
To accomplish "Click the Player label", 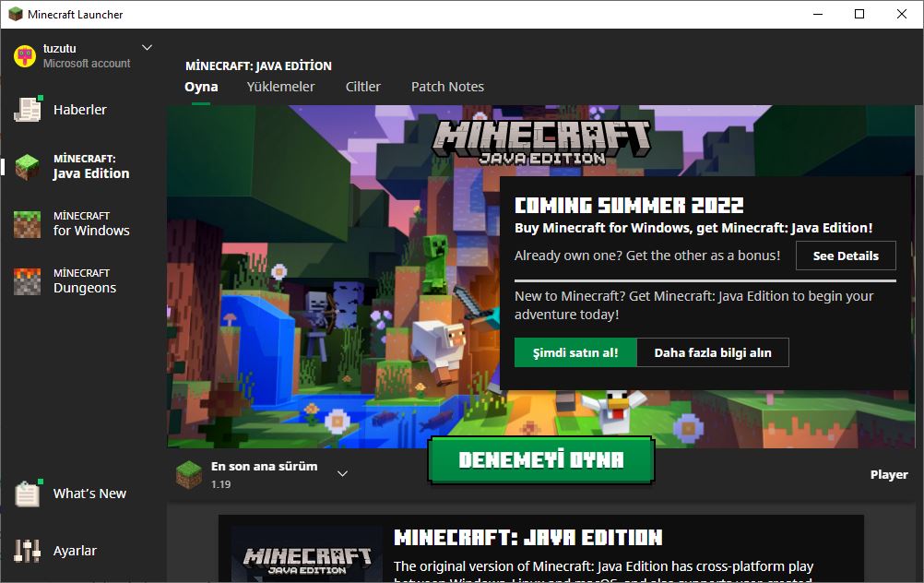I will point(889,474).
